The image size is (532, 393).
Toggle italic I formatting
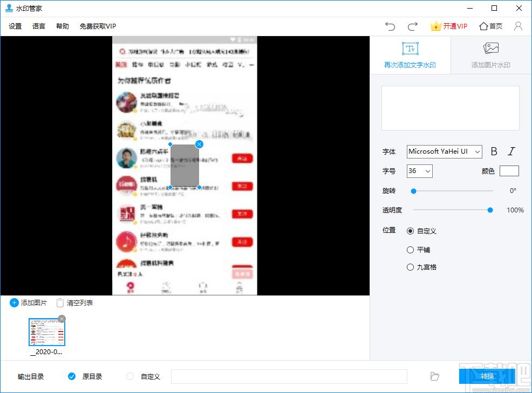click(x=511, y=151)
